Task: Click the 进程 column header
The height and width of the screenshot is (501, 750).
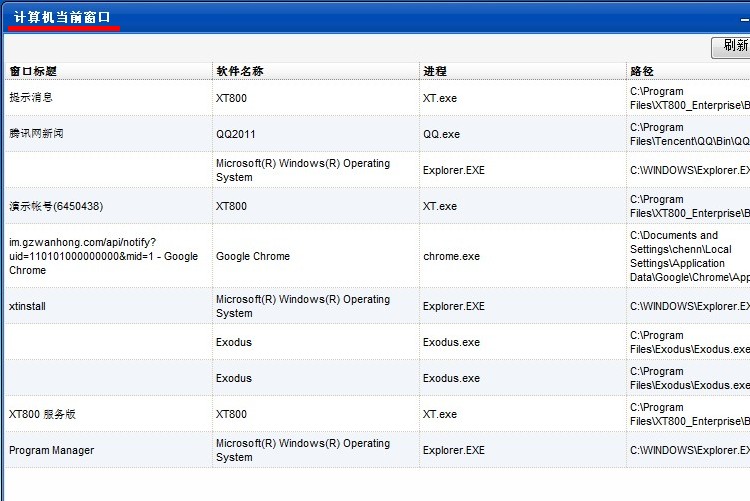Action: click(x=523, y=71)
